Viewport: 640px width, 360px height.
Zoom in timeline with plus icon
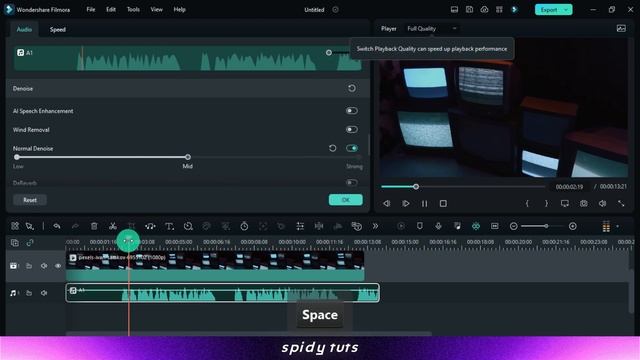(x=573, y=226)
